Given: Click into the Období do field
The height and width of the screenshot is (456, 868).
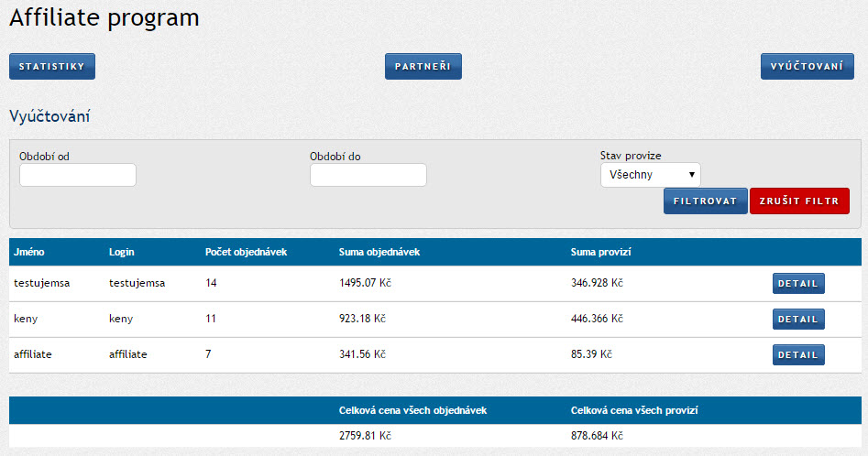Looking at the screenshot, I should 368,175.
